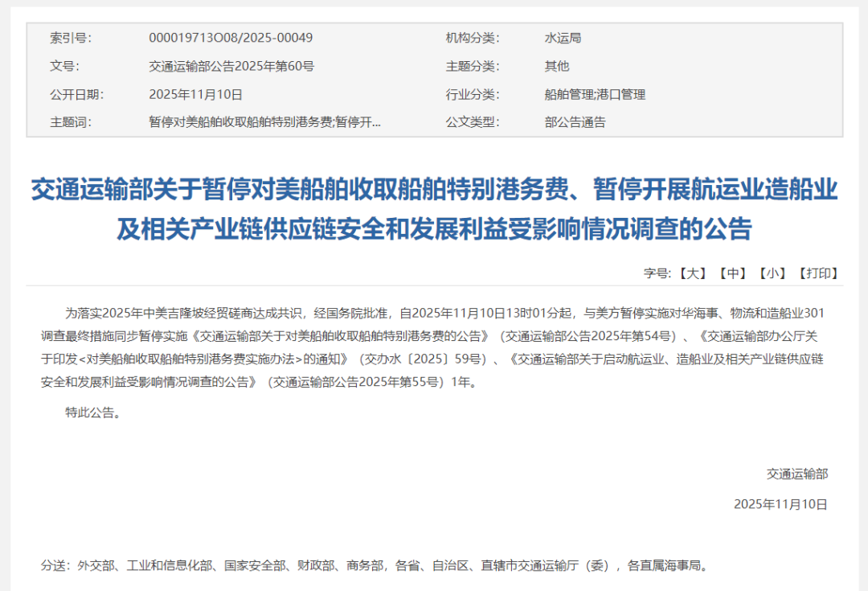The image size is (868, 591).
Task: Click the main announcement body paragraph
Action: (x=434, y=347)
